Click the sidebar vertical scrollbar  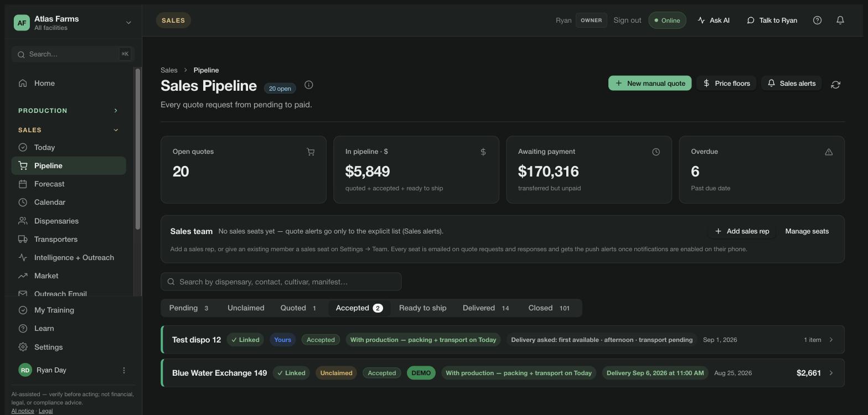[x=138, y=149]
